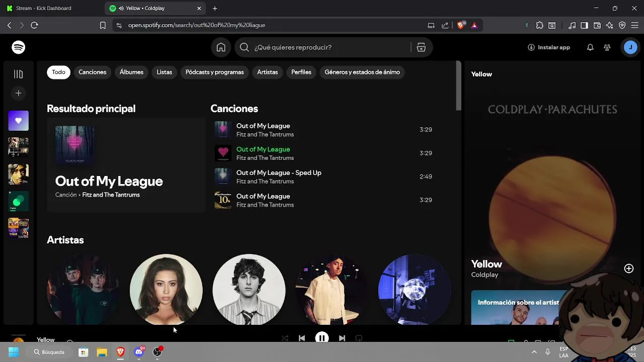Click the install app icon in address bar

[x=431, y=25]
